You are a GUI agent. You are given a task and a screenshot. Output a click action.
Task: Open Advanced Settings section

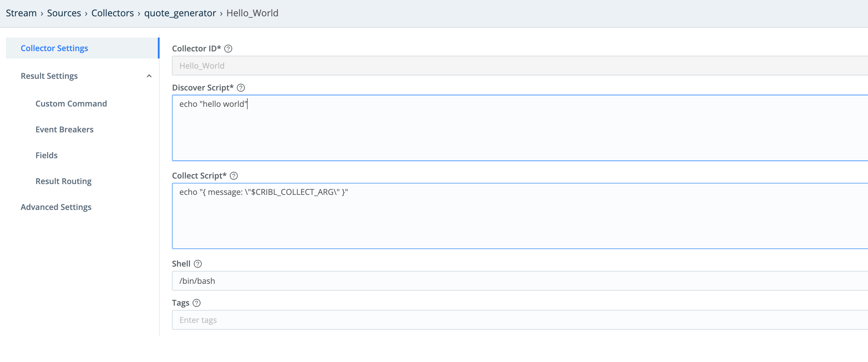(x=56, y=207)
